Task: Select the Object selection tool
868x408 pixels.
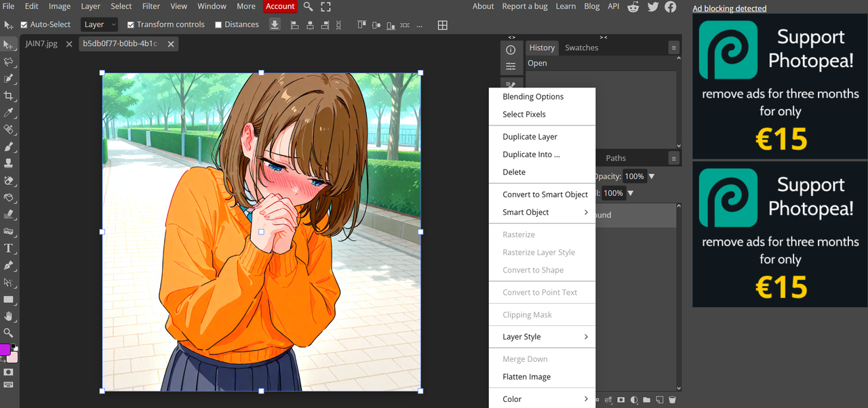Action: click(x=9, y=79)
